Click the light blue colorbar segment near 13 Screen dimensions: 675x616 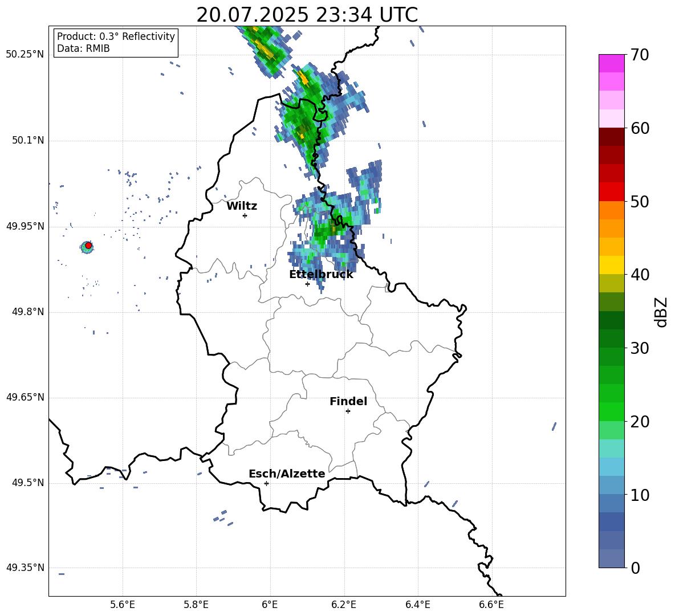pos(611,467)
